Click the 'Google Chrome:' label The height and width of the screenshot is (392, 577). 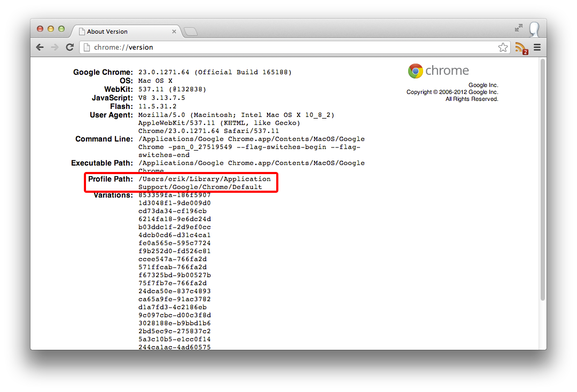pos(103,72)
